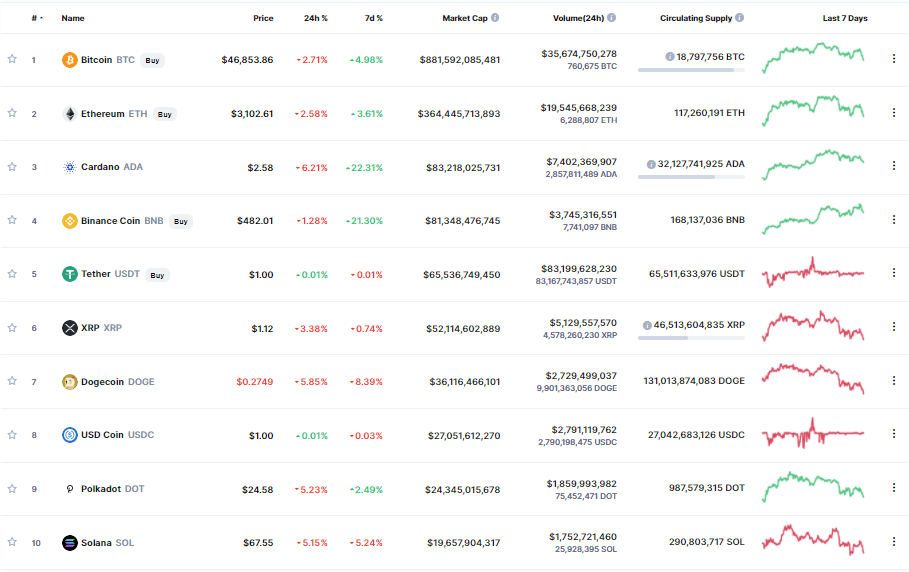
Task: Star Binance Coin for the watchlist
Action: click(12, 220)
